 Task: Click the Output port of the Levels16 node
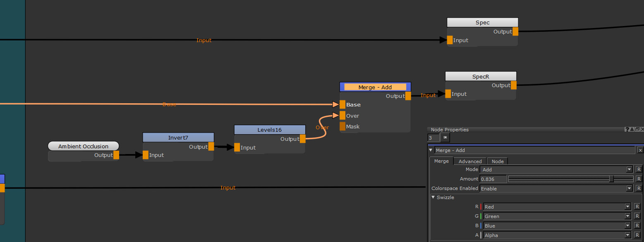tap(303, 139)
